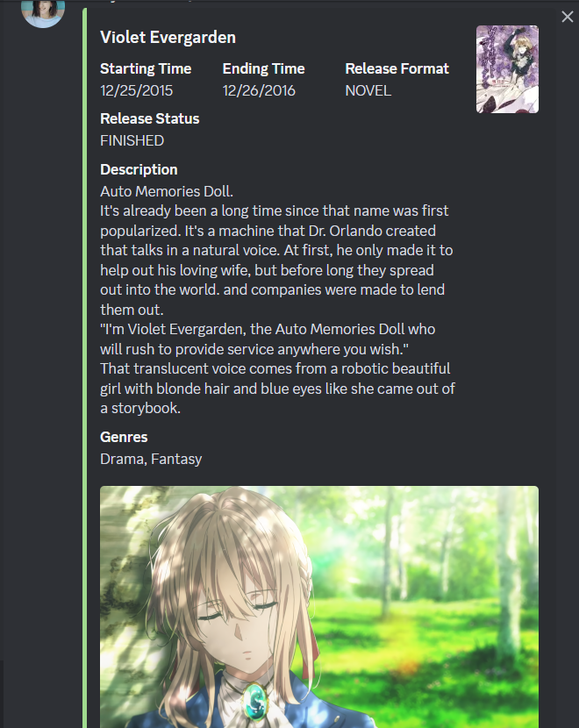Select the Description field heading
The width and height of the screenshot is (579, 728).
click(x=139, y=169)
